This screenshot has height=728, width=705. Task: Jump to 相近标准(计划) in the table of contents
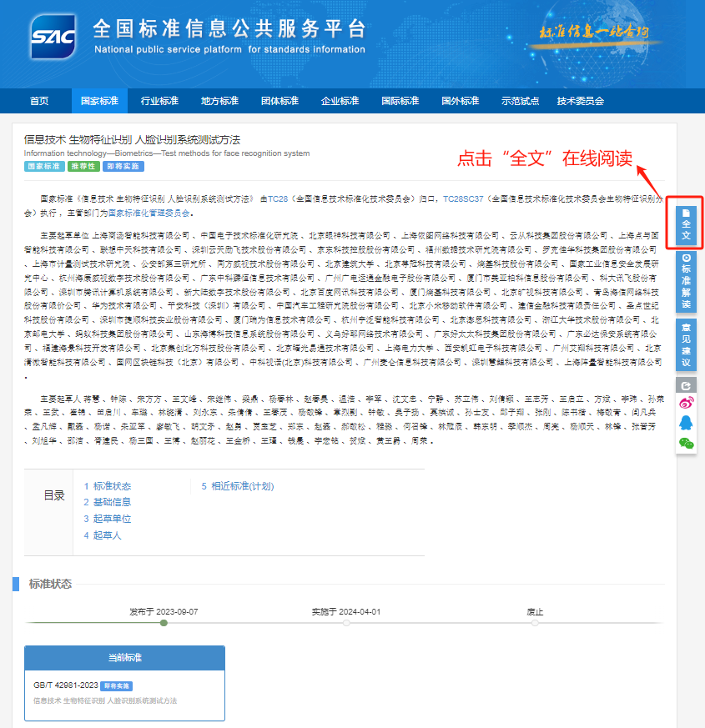point(242,486)
